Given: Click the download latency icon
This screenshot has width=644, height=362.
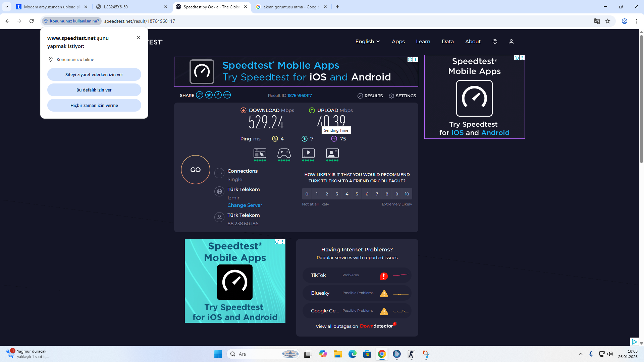Looking at the screenshot, I should (305, 139).
